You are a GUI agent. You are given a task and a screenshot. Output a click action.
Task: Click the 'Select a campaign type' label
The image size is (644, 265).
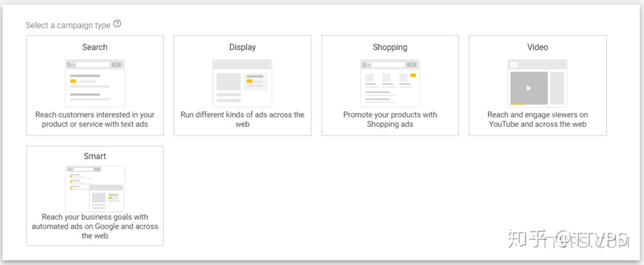coord(68,25)
